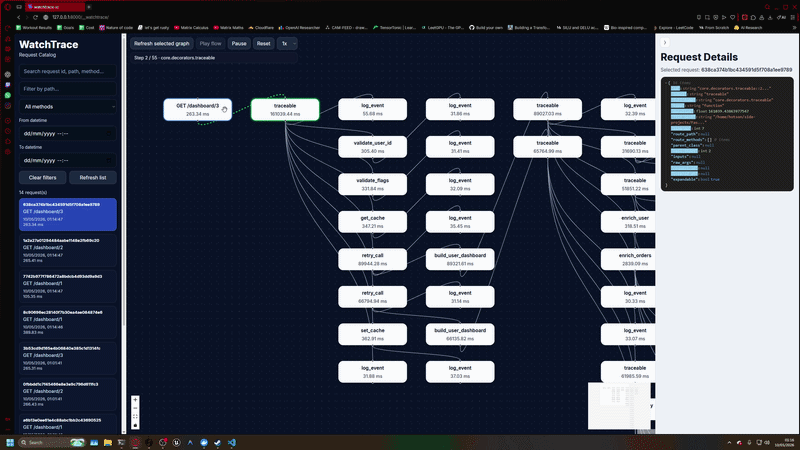
Task: Select the highlighted traceable 161039.44 ms node
Action: [x=285, y=110]
